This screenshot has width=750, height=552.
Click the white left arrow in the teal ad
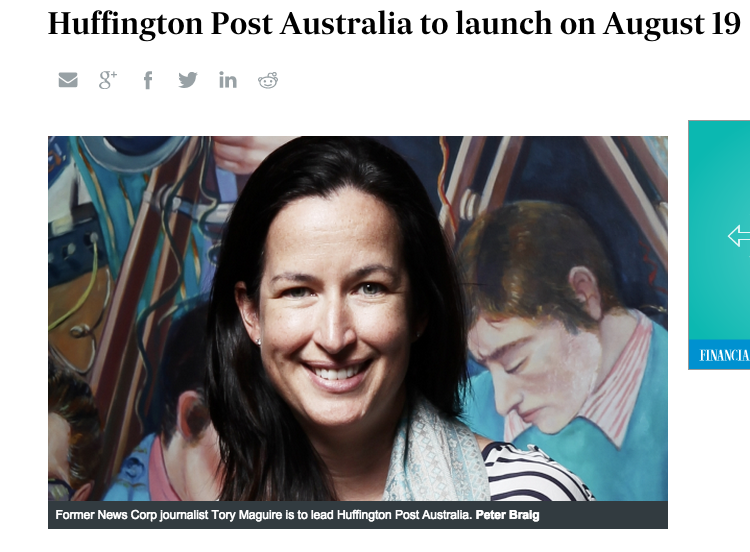pyautogui.click(x=739, y=236)
